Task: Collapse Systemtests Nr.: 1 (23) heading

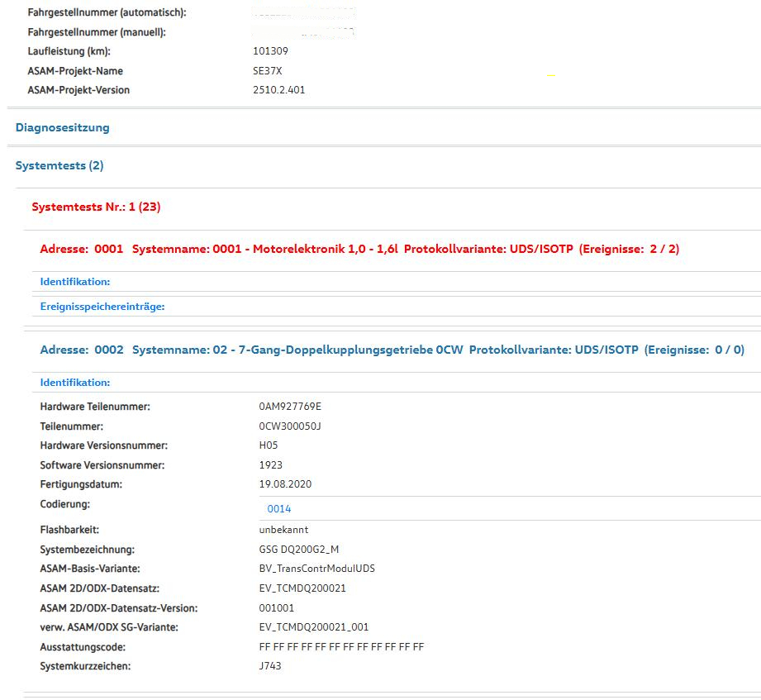Action: coord(96,207)
